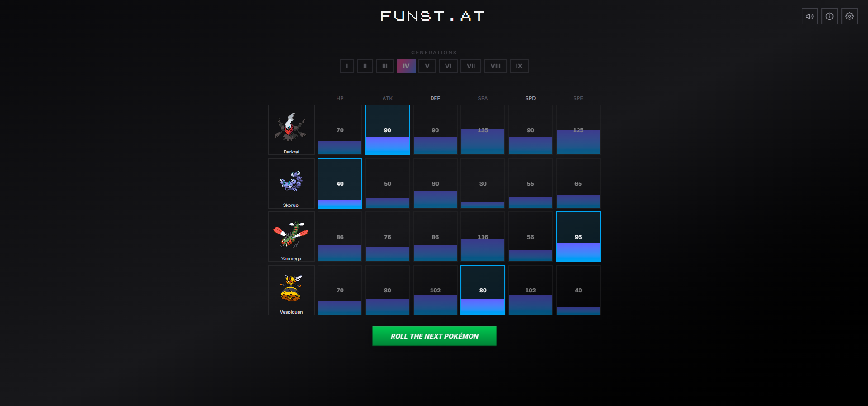
Task: Click the FUNST.AT logo title
Action: coord(432,16)
